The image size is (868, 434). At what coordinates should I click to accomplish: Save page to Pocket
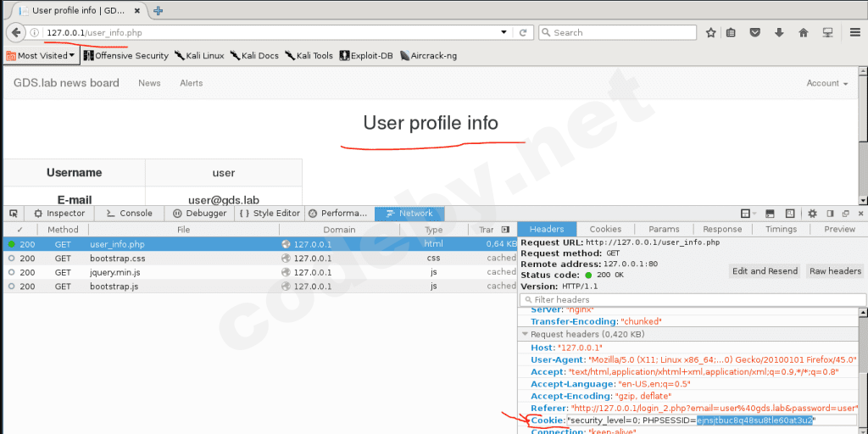(755, 33)
